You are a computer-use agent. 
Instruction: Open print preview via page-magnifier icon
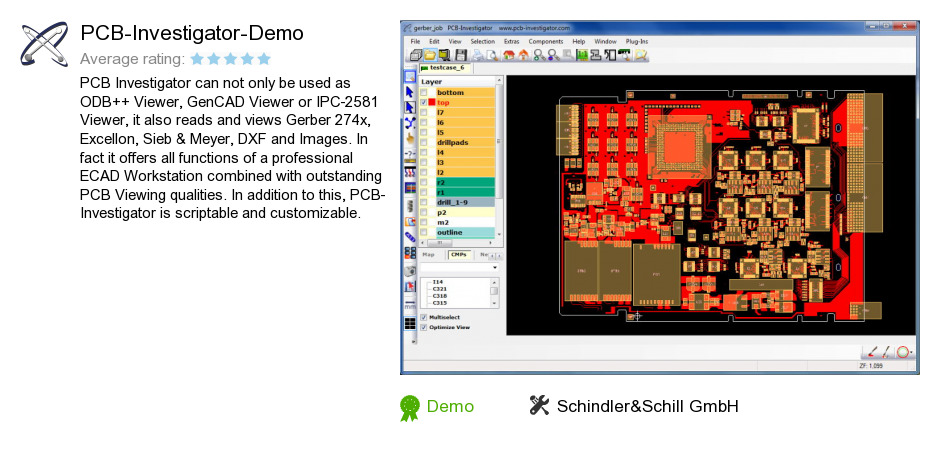tap(492, 56)
